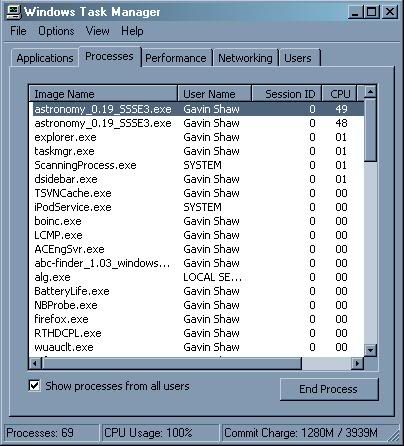Switch to the Networking tab
The width and height of the screenshot is (404, 446).
click(x=245, y=58)
